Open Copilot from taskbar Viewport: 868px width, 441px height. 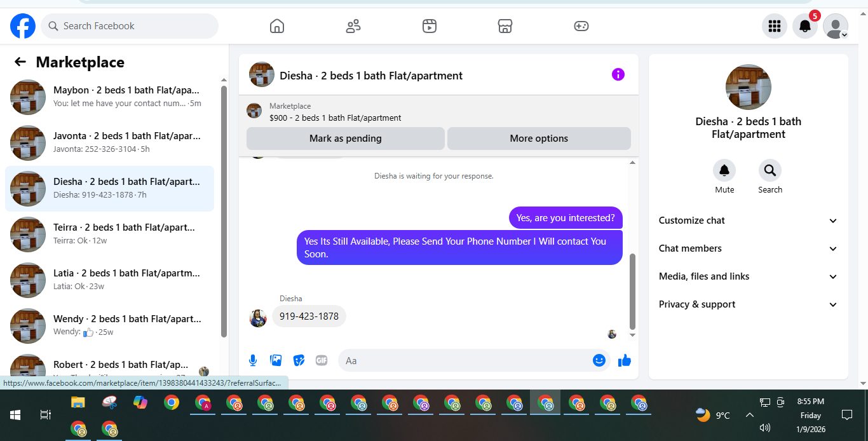(140, 402)
